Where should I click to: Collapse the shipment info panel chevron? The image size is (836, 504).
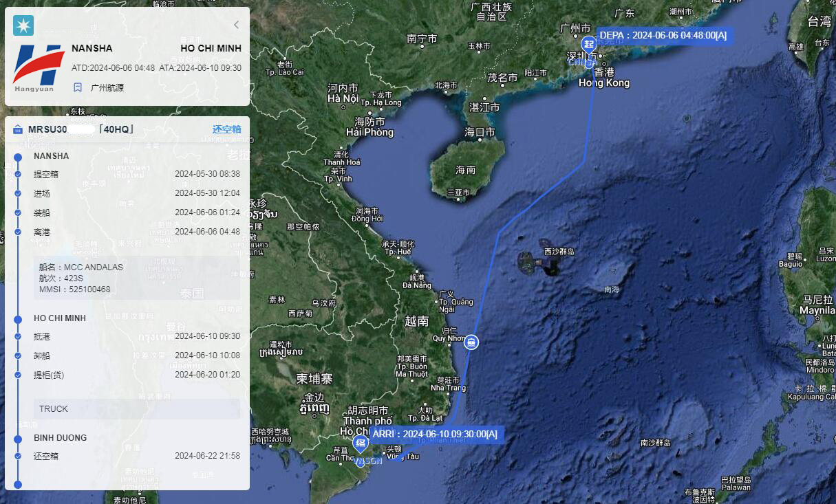pos(236,25)
